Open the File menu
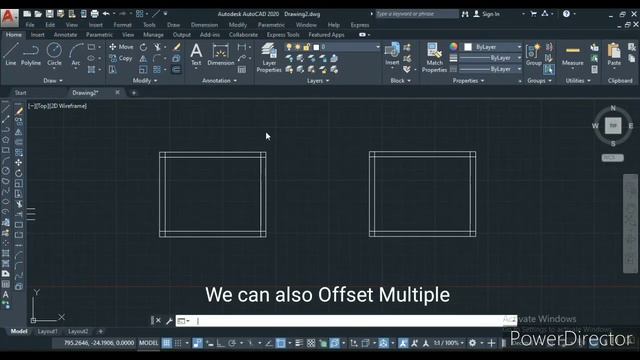This screenshot has height=360, width=640. click(30, 25)
